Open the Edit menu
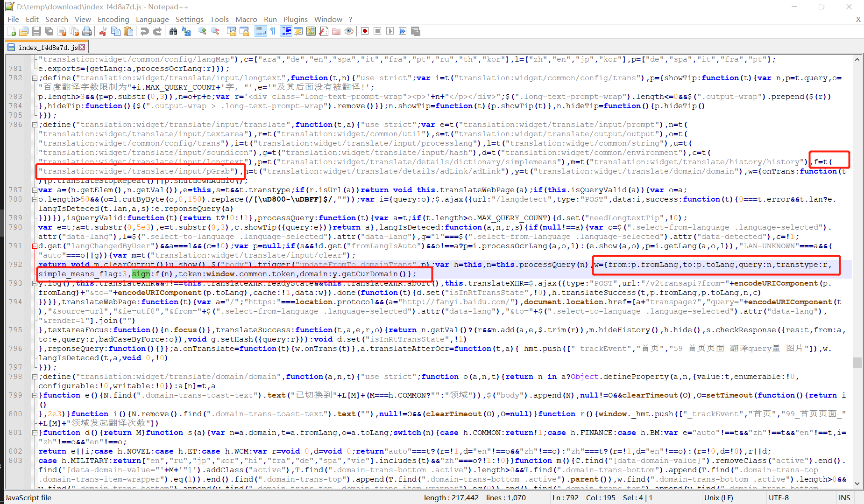This screenshot has width=864, height=504. [32, 19]
